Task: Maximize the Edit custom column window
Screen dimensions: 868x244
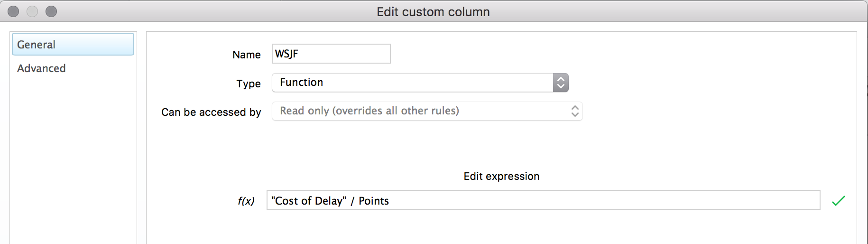Action: click(51, 11)
